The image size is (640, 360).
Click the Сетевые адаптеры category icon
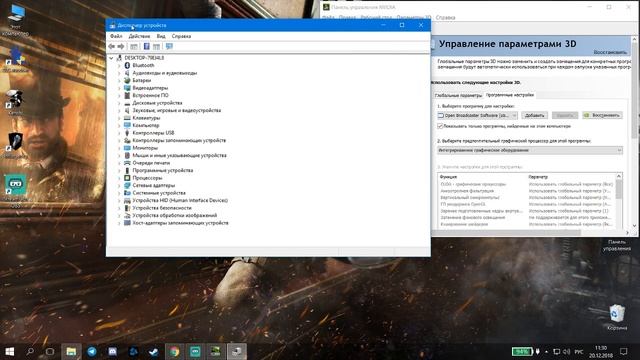[127, 185]
